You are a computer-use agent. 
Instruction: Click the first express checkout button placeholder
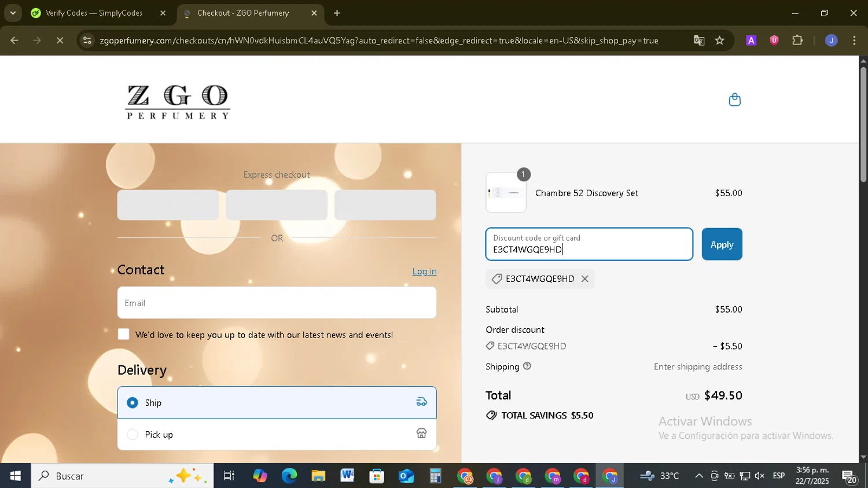click(168, 205)
